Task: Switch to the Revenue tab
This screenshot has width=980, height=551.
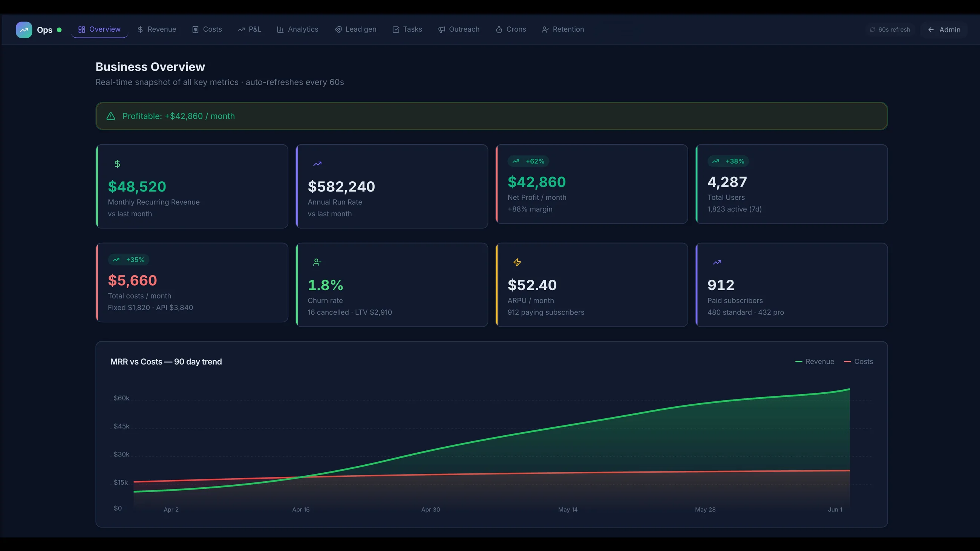Action: point(157,29)
